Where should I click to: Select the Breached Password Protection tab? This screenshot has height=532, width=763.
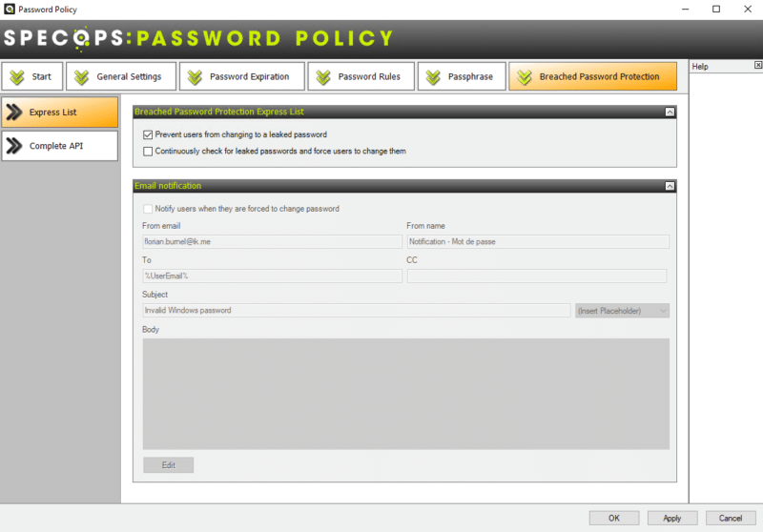[592, 76]
